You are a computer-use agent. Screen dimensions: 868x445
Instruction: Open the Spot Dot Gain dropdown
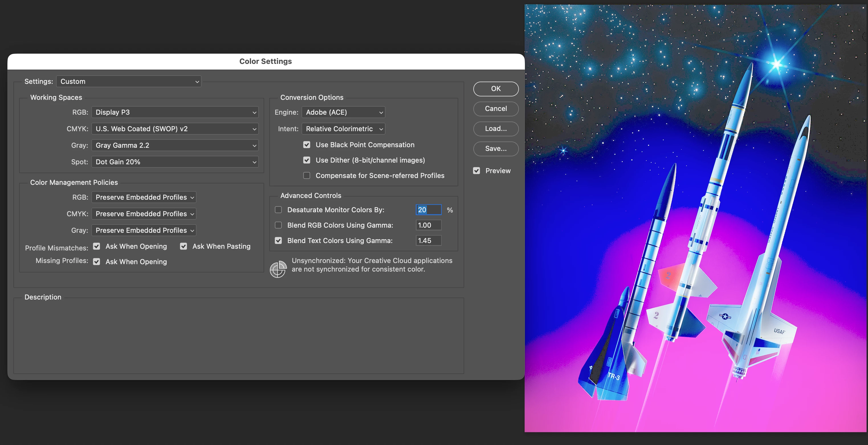(175, 162)
